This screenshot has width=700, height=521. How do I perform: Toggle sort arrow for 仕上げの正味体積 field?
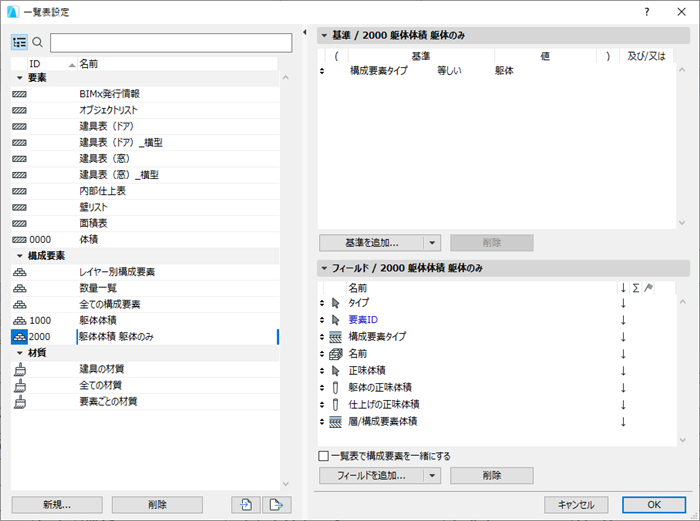[623, 405]
